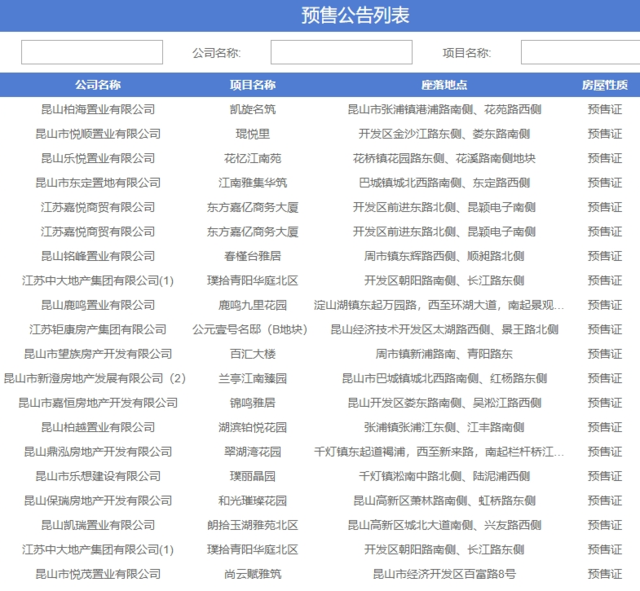Select the 鹿鸣九里花园 project
Viewport: 640px width, 591px height.
(253, 305)
